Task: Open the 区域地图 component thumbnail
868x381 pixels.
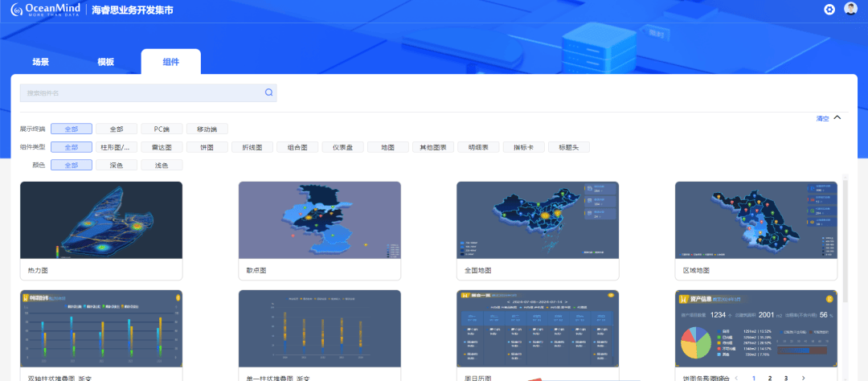Action: coord(756,220)
